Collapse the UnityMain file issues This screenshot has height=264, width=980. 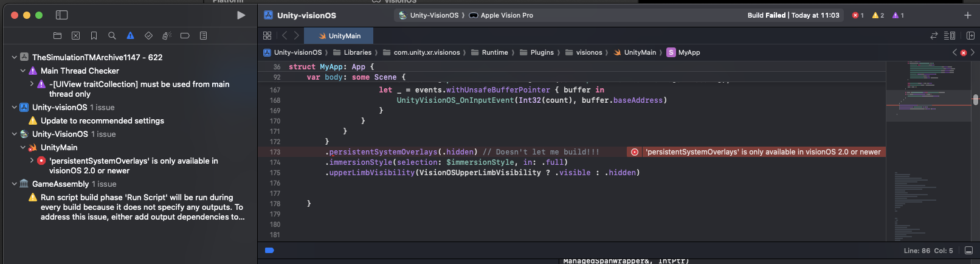23,147
